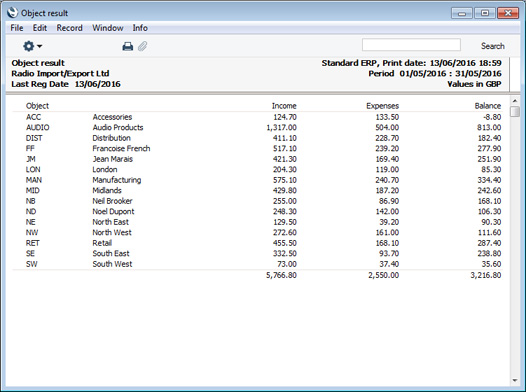Viewport: 526px width, 392px height.
Task: Click the JM object code
Action: coord(31,159)
